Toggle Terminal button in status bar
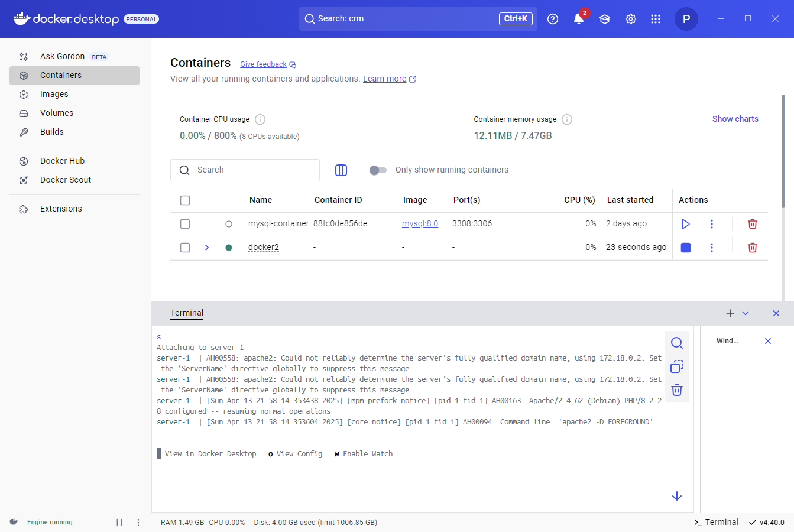Screen dimensions: 794x532 pos(716,522)
